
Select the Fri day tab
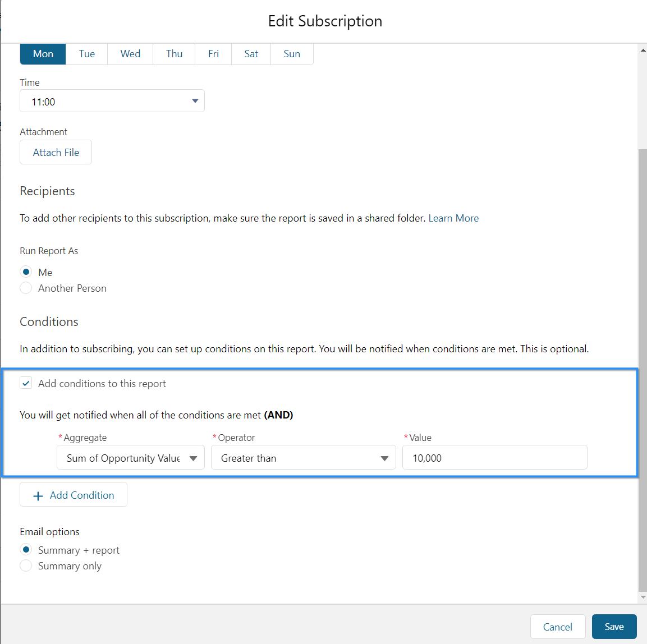click(213, 54)
